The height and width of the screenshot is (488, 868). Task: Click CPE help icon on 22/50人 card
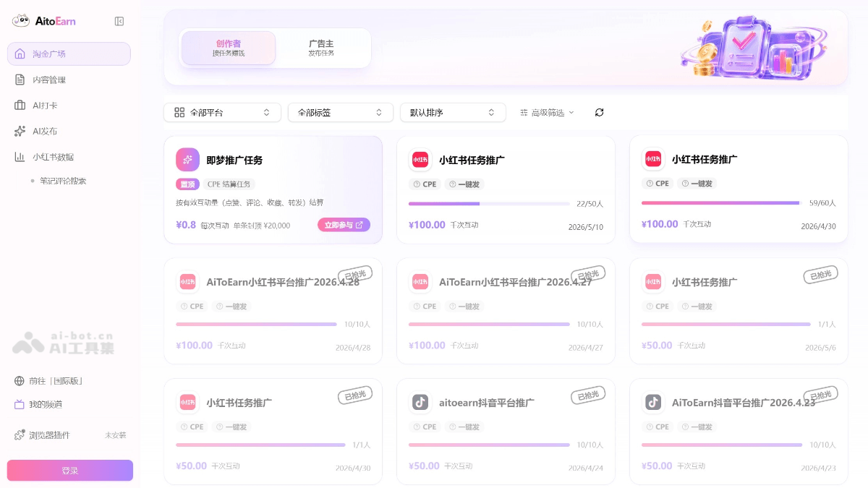point(417,184)
